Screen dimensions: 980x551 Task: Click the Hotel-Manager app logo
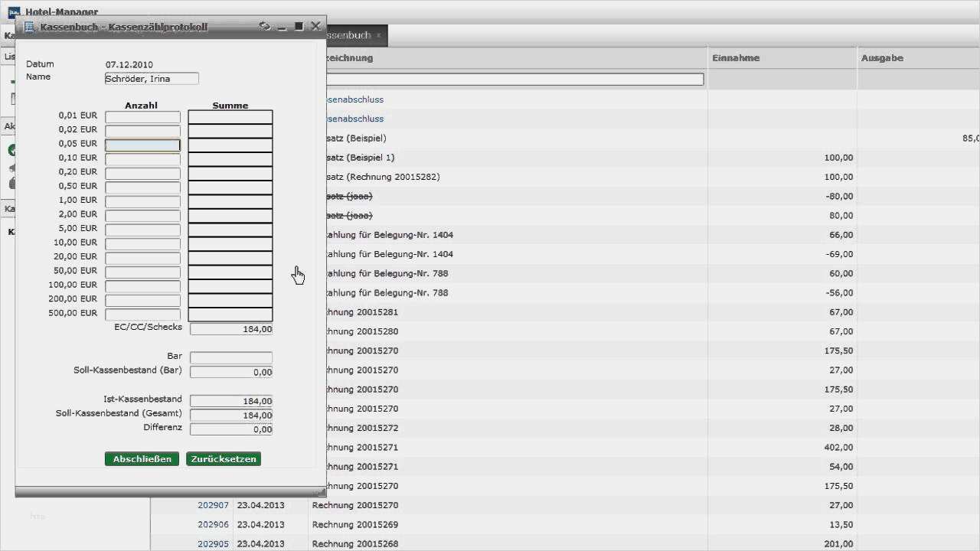(x=14, y=12)
